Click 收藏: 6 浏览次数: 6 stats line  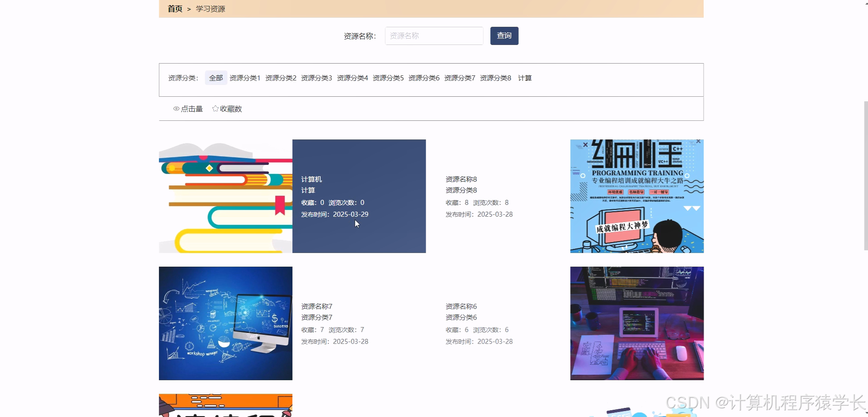click(477, 330)
